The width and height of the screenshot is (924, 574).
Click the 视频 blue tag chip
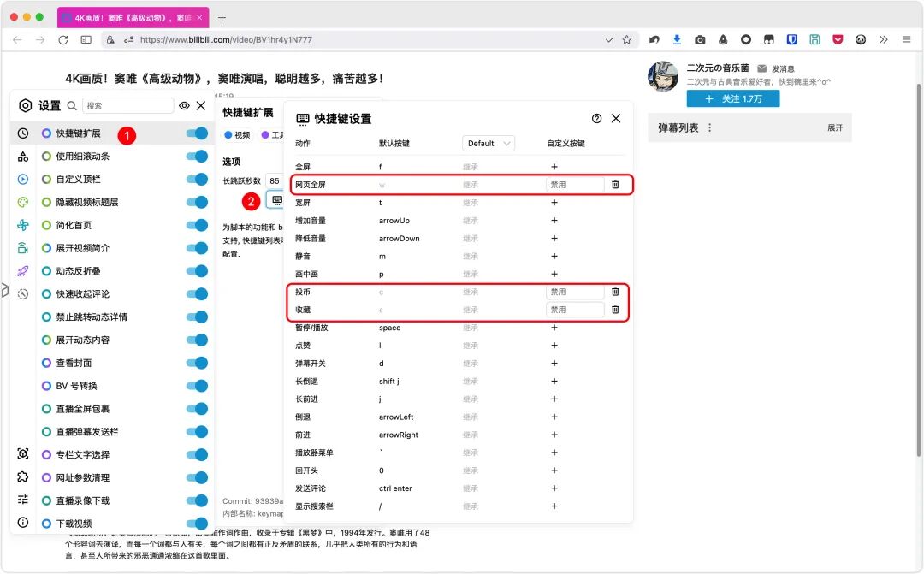tap(238, 135)
